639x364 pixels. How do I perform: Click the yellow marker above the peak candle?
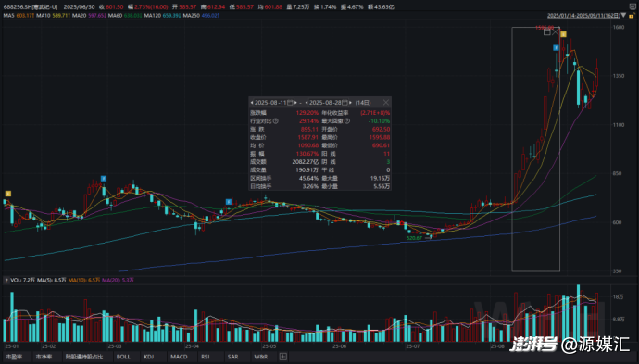point(563,34)
